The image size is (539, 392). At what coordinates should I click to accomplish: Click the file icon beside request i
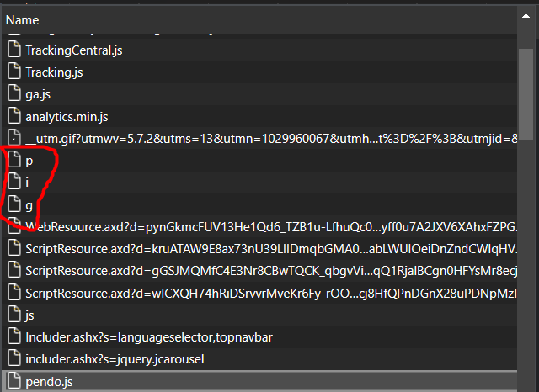[13, 182]
